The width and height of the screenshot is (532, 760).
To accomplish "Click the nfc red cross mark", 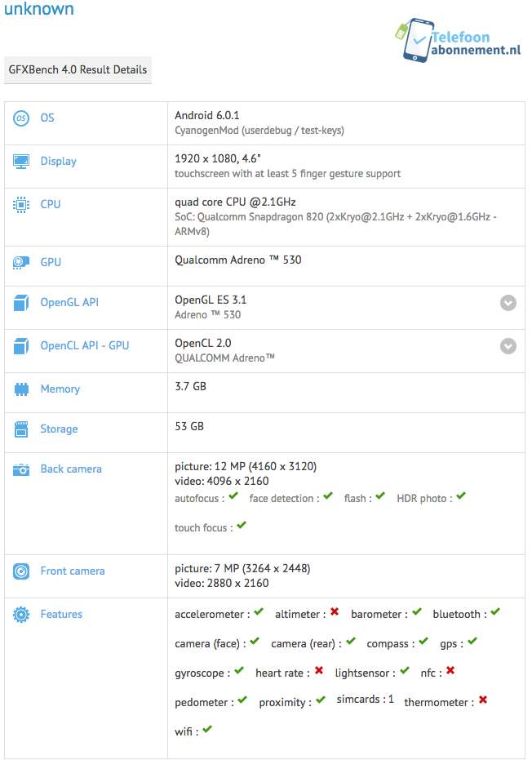I will (450, 670).
